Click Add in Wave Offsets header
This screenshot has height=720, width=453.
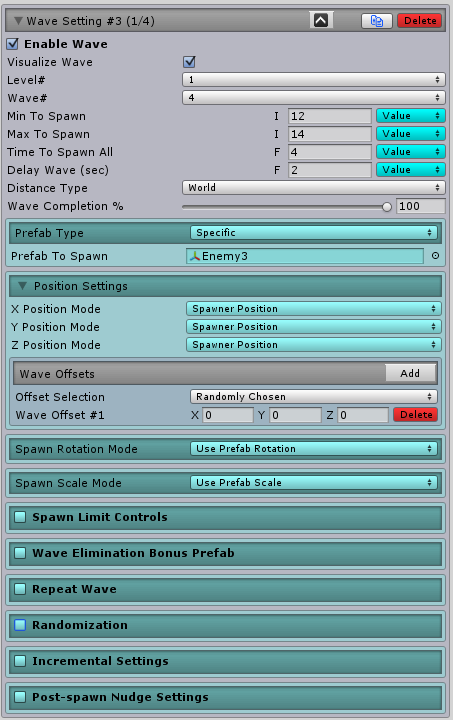pos(410,373)
